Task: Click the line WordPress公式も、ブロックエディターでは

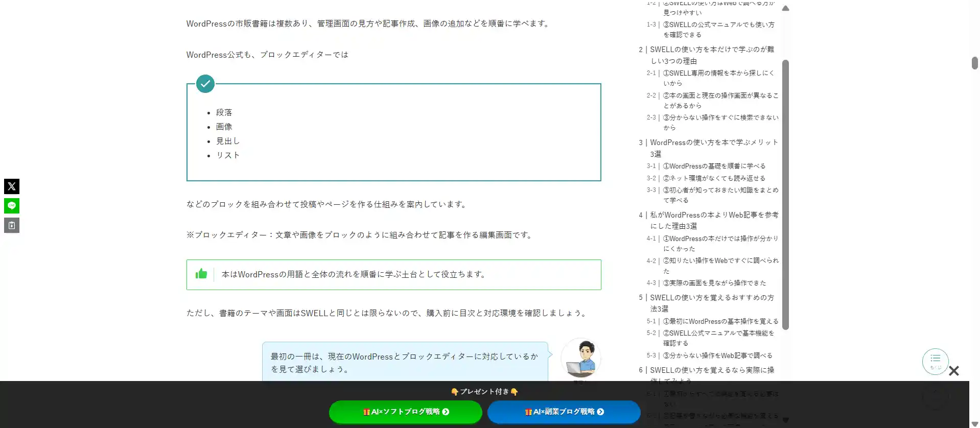Action: click(x=267, y=55)
